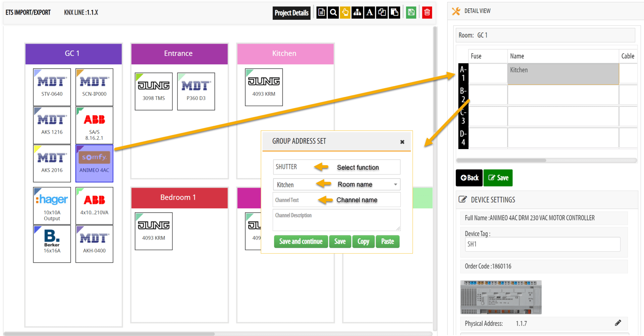
Task: Click the Channel Text input field
Action: point(336,200)
